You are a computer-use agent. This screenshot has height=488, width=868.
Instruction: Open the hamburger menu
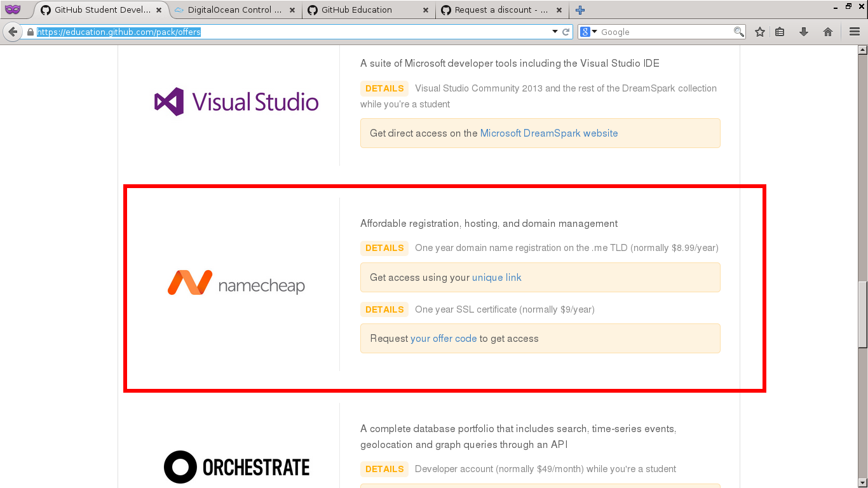click(855, 32)
